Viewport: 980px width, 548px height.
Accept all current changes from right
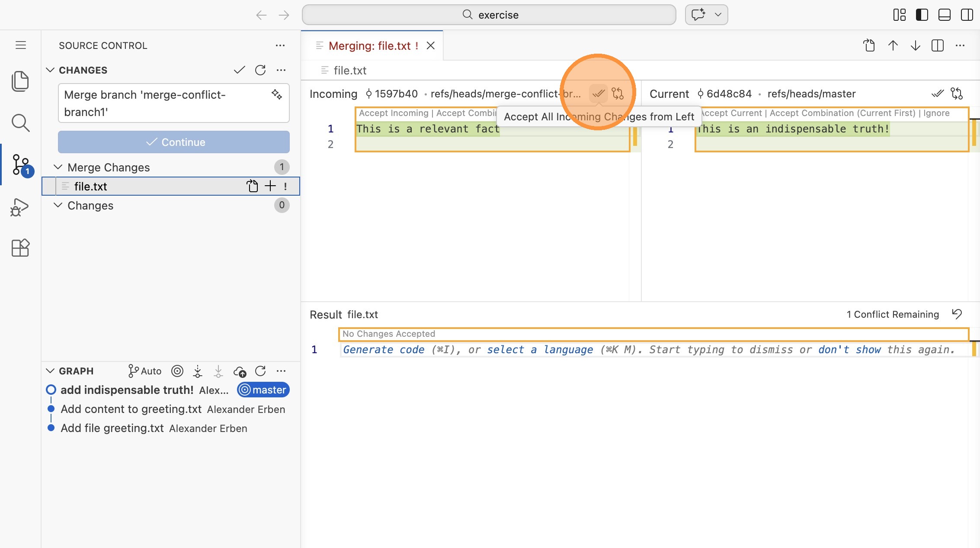point(937,93)
